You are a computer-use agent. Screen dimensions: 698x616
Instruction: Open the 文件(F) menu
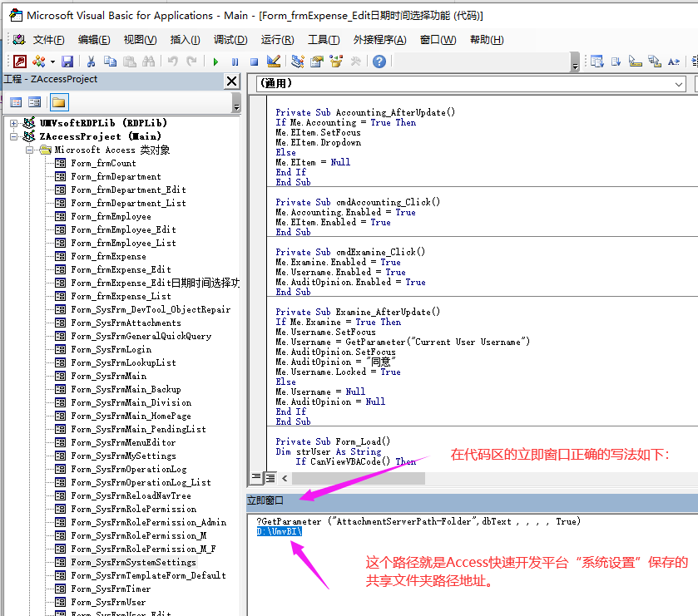click(x=48, y=40)
